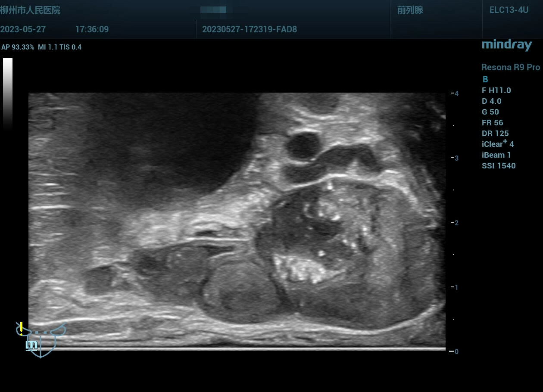Open the depth D 4.0 setting

pyautogui.click(x=492, y=101)
